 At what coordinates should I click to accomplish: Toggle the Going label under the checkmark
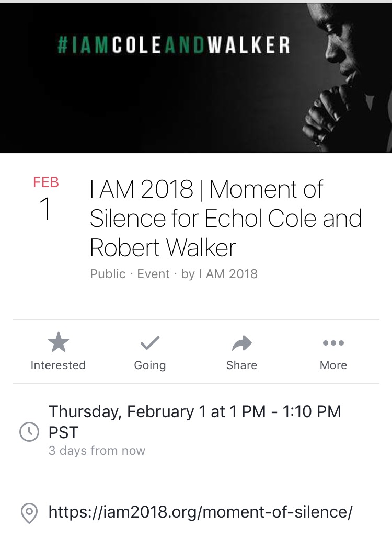[x=150, y=365]
